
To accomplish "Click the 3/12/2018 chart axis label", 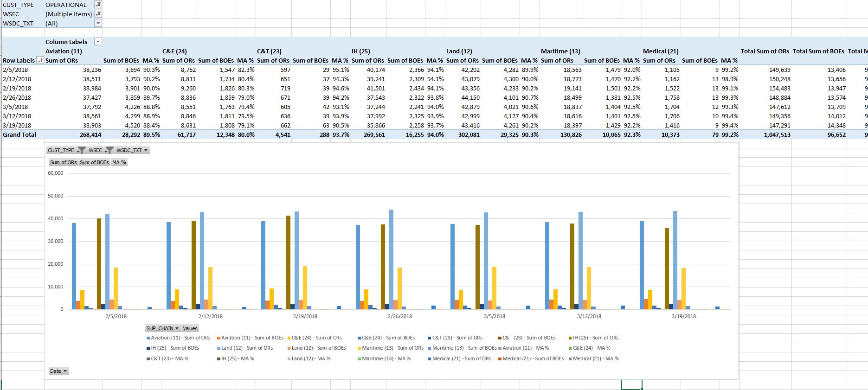I will tap(589, 316).
